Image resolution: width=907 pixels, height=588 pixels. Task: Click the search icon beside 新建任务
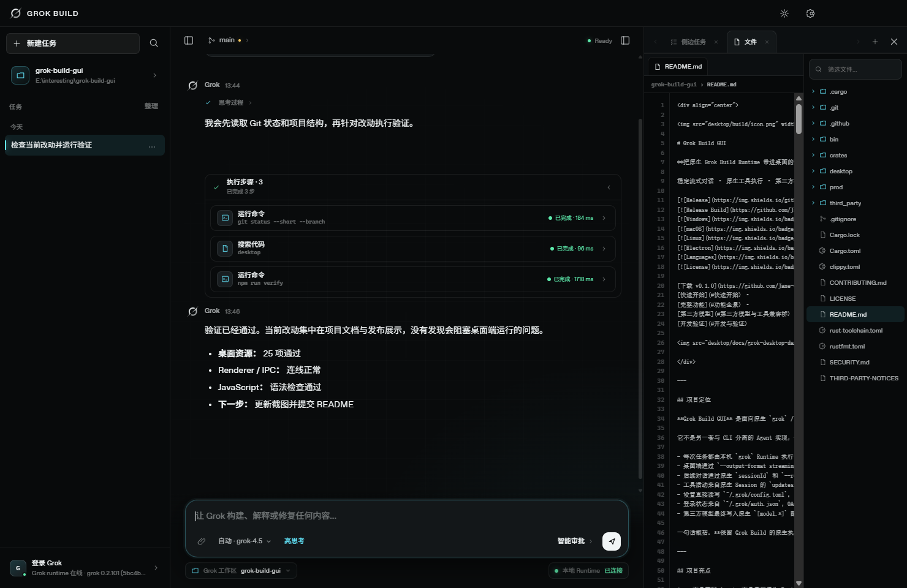154,43
